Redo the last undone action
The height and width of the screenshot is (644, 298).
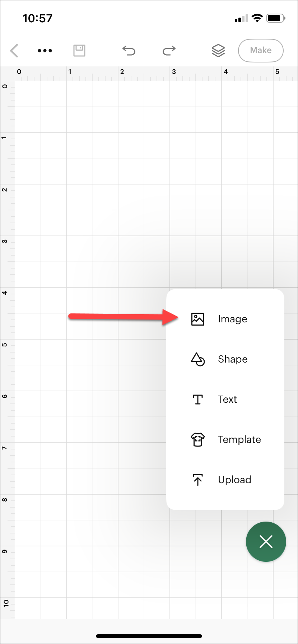coord(169,51)
